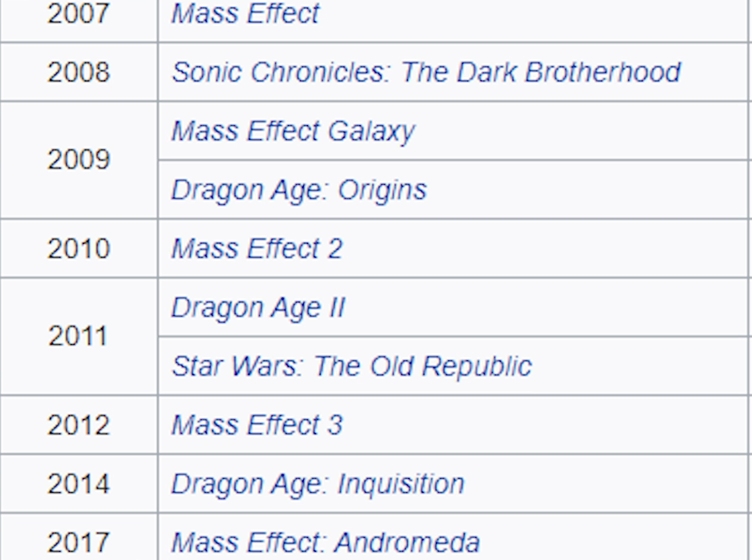Viewport: 752px width, 560px height.
Task: Open Mass Effect: Andromeda link
Action: pos(326,543)
